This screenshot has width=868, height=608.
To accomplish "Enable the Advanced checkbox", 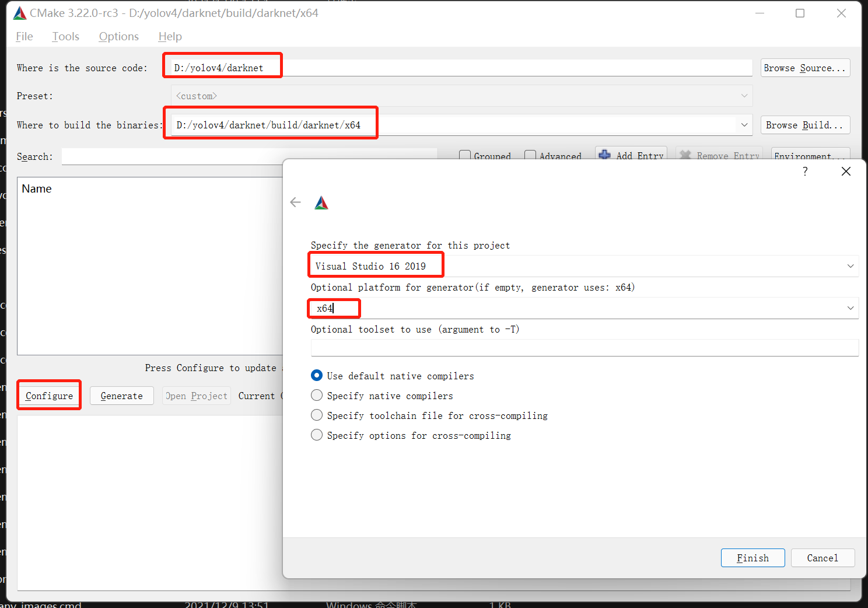I will [530, 155].
